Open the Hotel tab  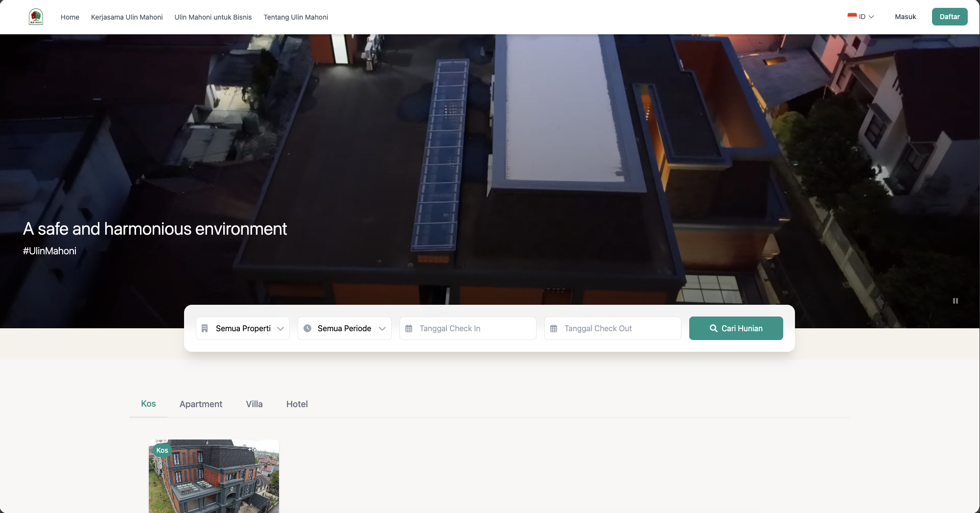tap(297, 404)
